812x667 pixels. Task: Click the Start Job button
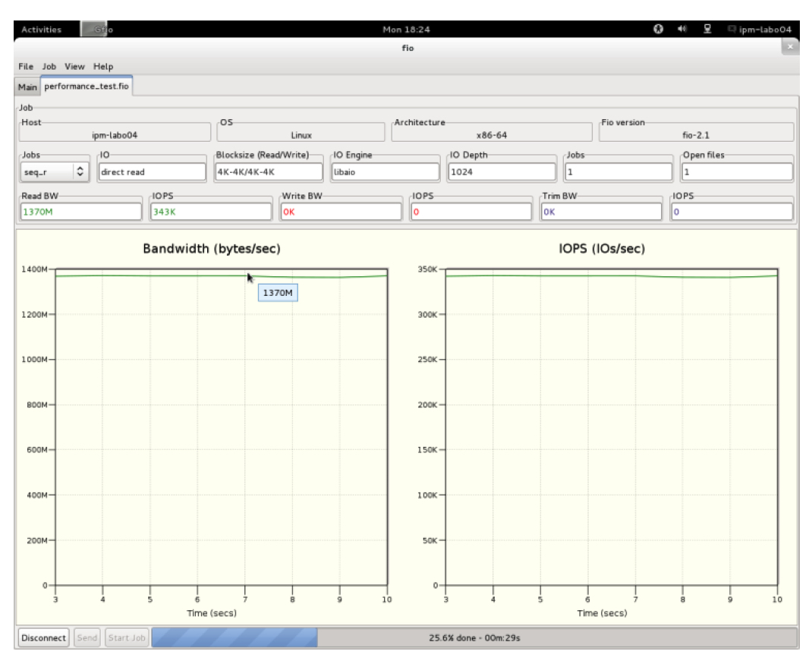[x=127, y=638]
